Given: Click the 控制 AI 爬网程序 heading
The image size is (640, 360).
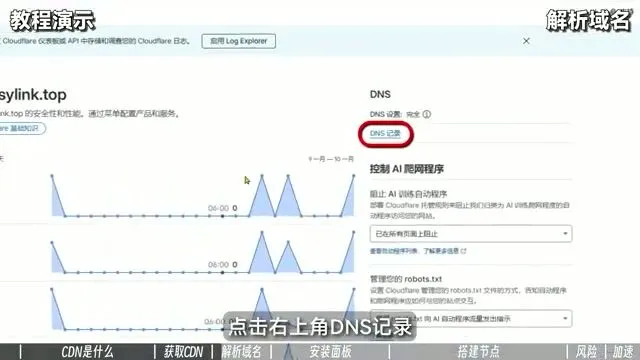Looking at the screenshot, I should [x=407, y=169].
